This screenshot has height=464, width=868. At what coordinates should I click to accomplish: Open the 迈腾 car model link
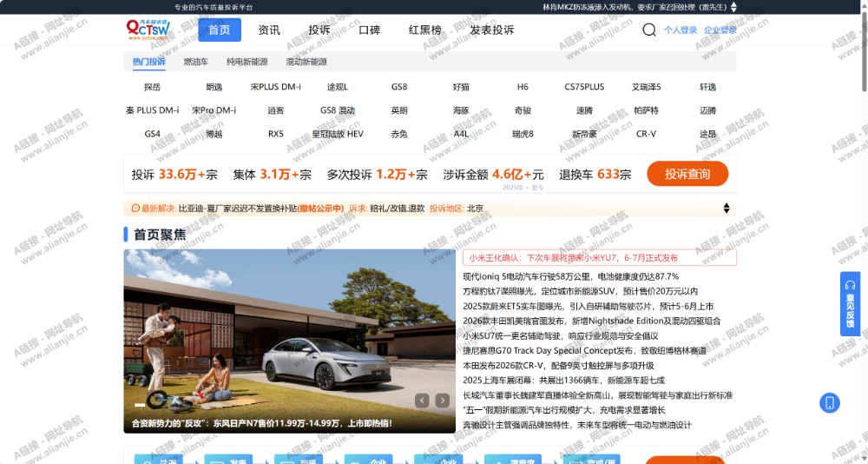708,110
